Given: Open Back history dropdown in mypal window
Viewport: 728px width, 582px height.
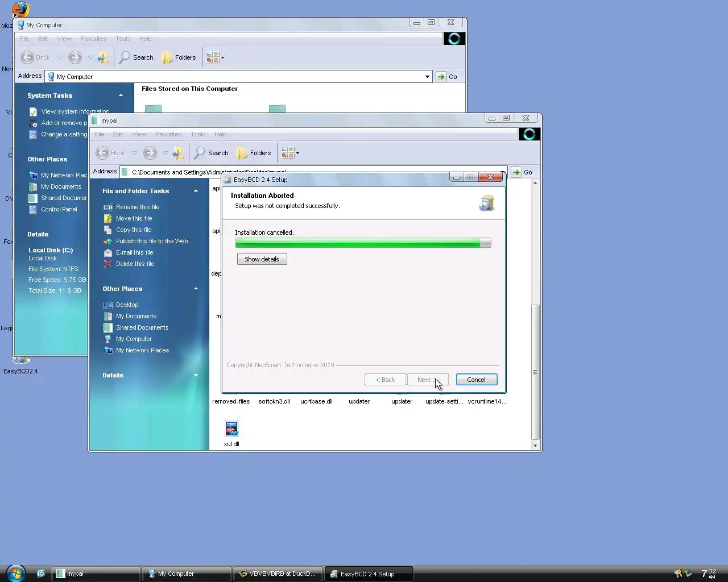Looking at the screenshot, I should (134, 153).
